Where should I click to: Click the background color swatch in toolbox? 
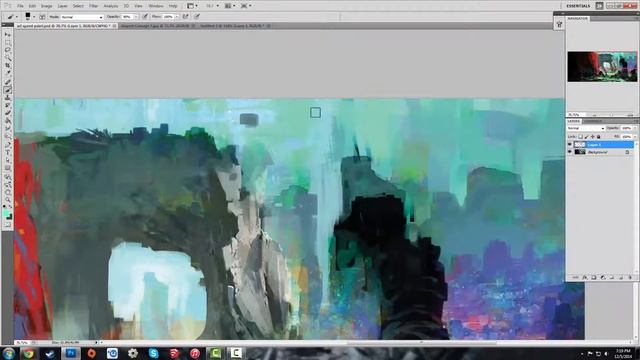[x=9, y=217]
